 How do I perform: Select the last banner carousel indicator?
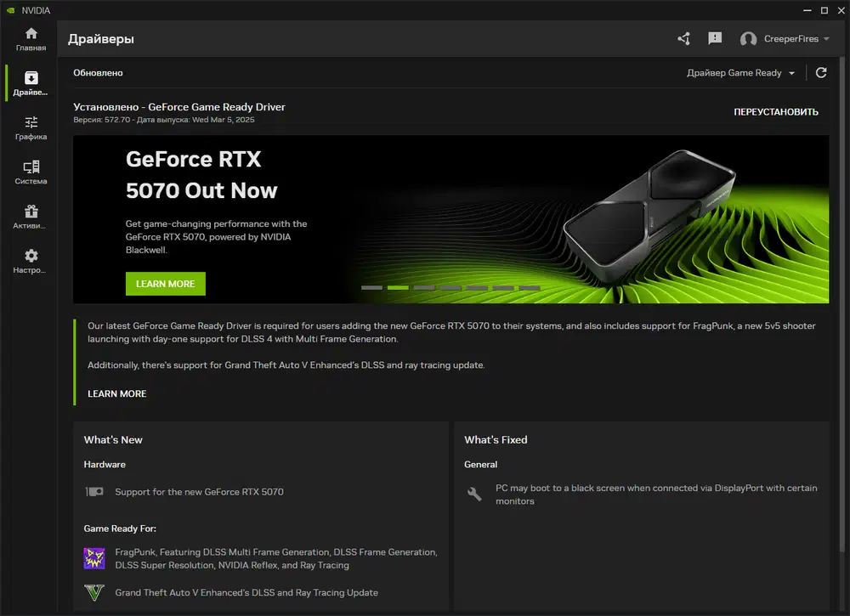point(530,288)
